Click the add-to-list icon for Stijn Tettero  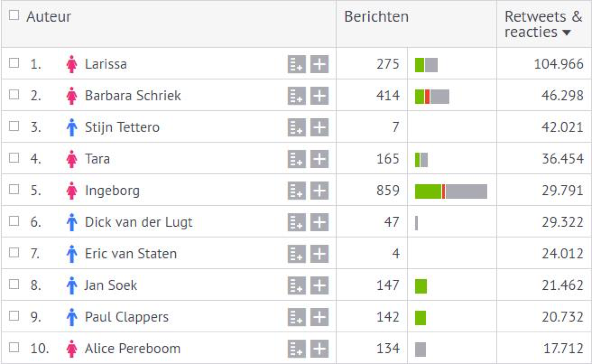[x=297, y=128]
